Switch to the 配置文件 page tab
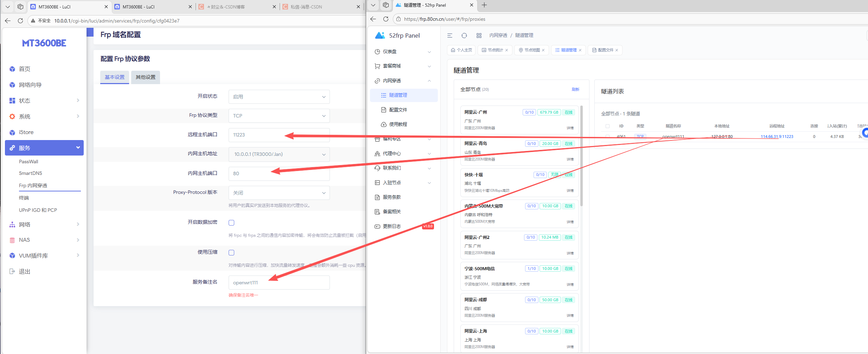Viewport: 868px width, 354px height. [x=605, y=50]
